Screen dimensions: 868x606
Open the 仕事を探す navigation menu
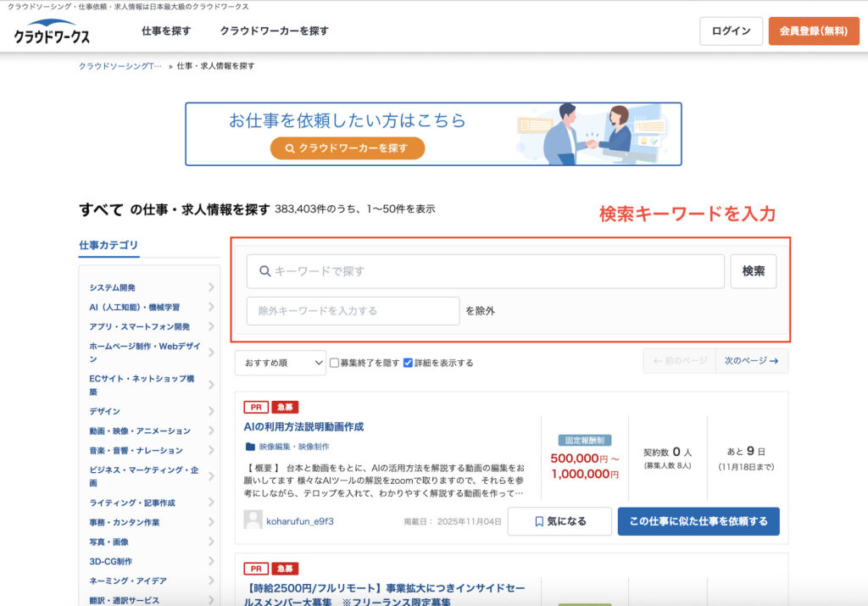(166, 31)
